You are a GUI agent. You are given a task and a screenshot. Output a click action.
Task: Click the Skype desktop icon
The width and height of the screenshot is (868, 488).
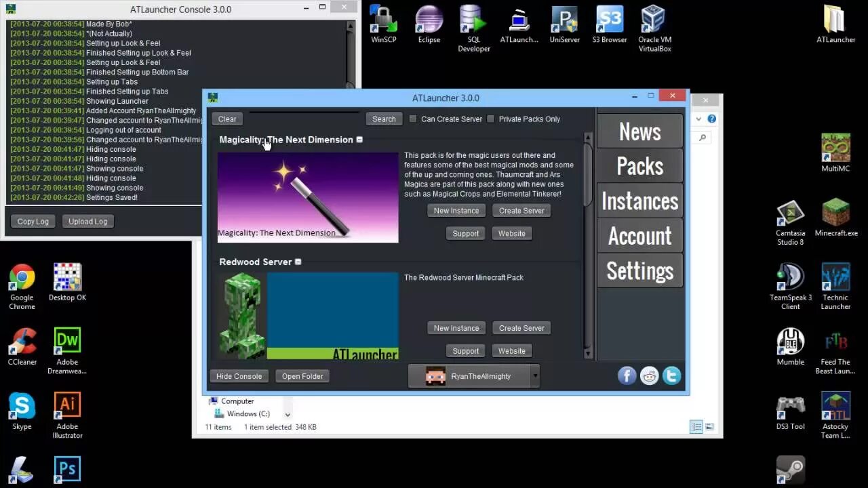pos(22,411)
